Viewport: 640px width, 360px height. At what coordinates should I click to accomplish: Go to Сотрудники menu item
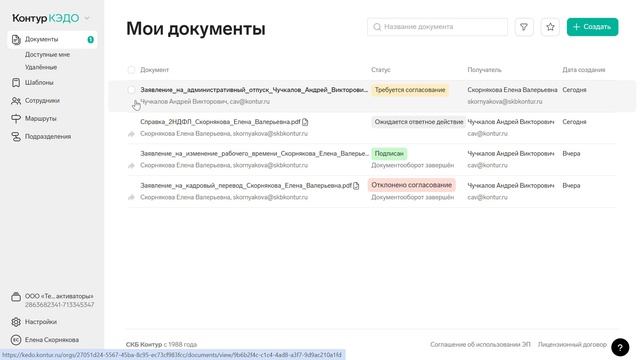click(x=42, y=100)
